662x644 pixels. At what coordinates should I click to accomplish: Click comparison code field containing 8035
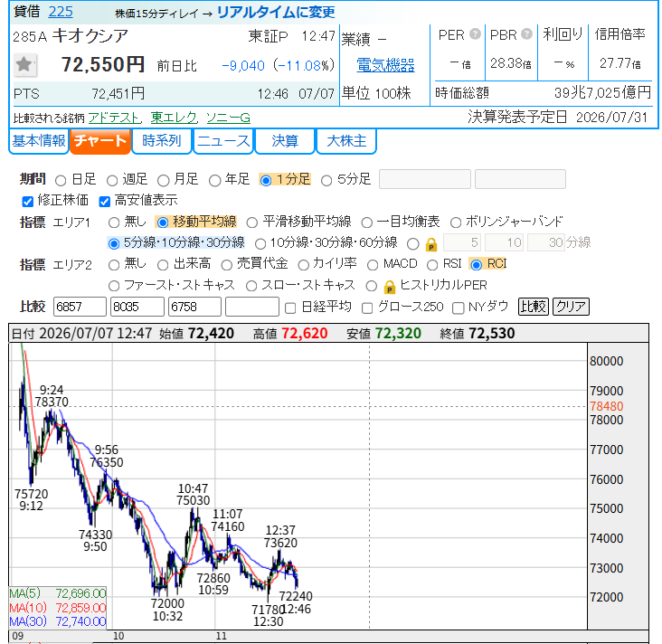tap(137, 307)
